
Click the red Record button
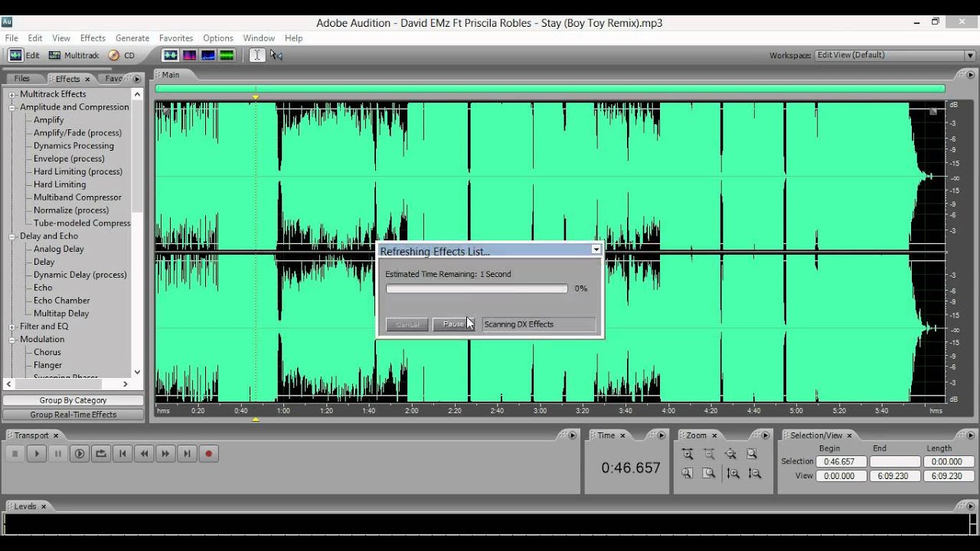click(x=207, y=454)
